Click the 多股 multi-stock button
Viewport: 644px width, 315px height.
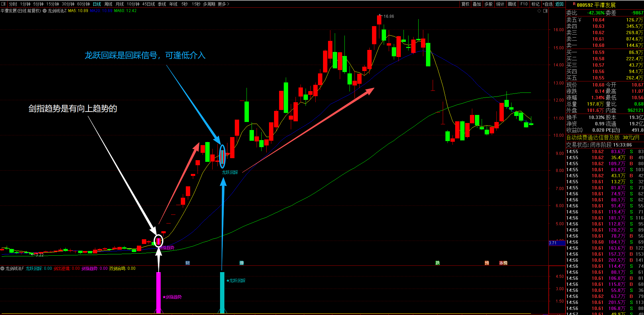tap(489, 4)
